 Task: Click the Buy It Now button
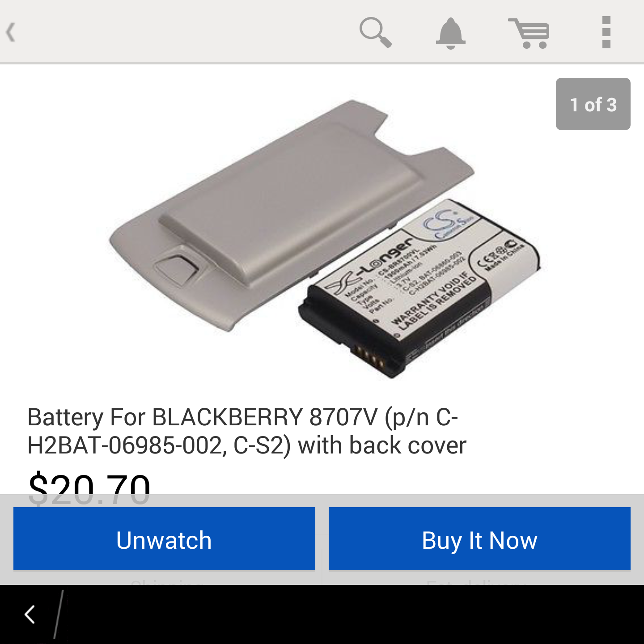(x=479, y=539)
